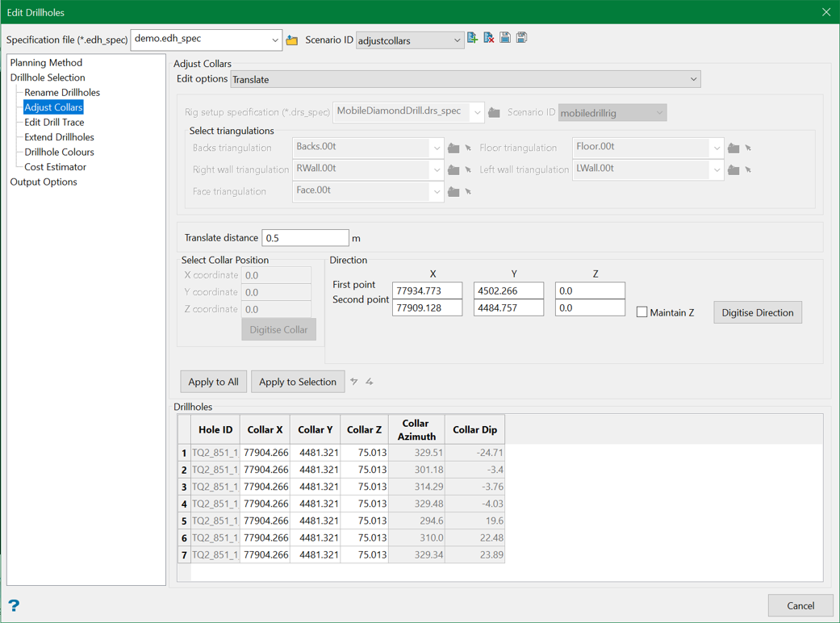Enable the Maintain Z checkbox
840x623 pixels.
(642, 312)
